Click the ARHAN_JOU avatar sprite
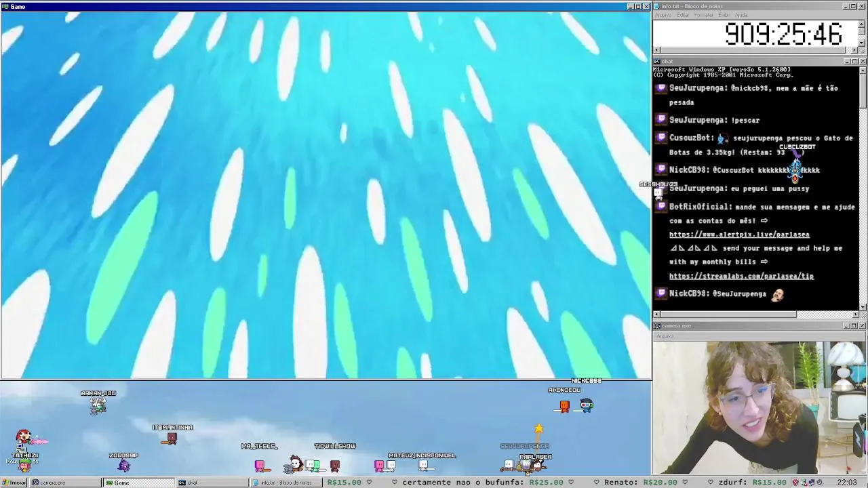 (98, 405)
